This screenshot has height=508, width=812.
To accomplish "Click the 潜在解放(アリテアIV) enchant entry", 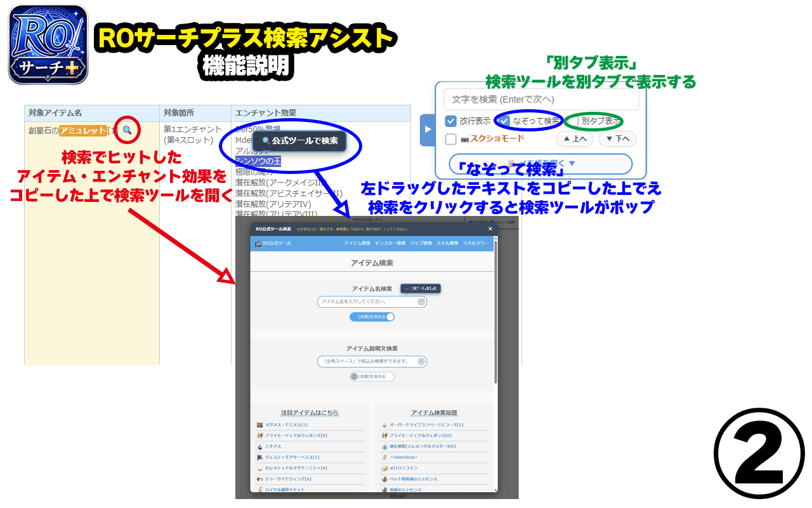I will coord(273,204).
